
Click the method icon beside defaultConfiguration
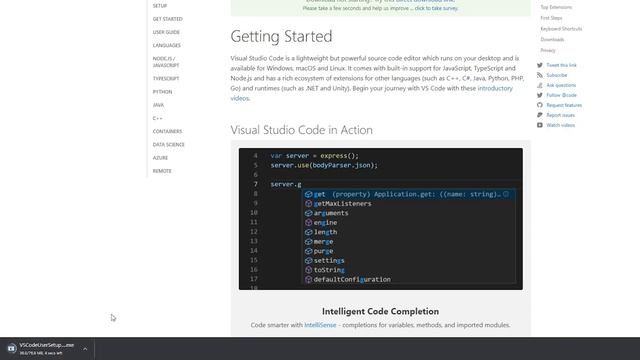click(309, 280)
